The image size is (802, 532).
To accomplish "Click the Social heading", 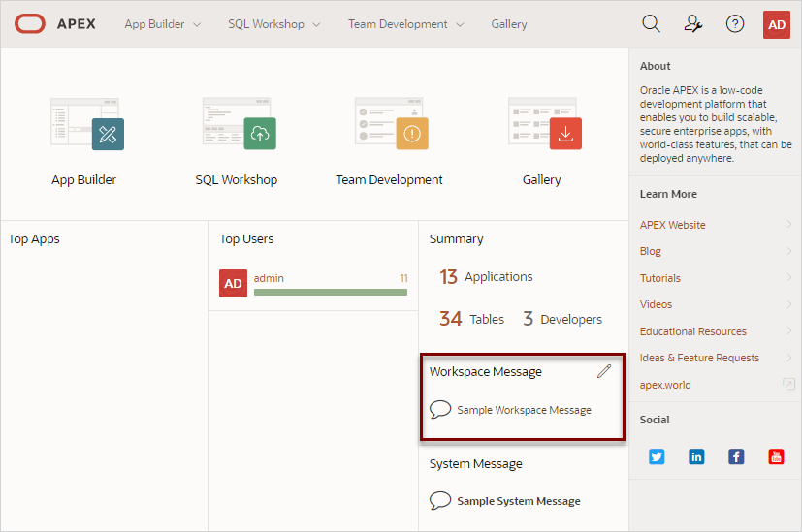I will tap(655, 420).
